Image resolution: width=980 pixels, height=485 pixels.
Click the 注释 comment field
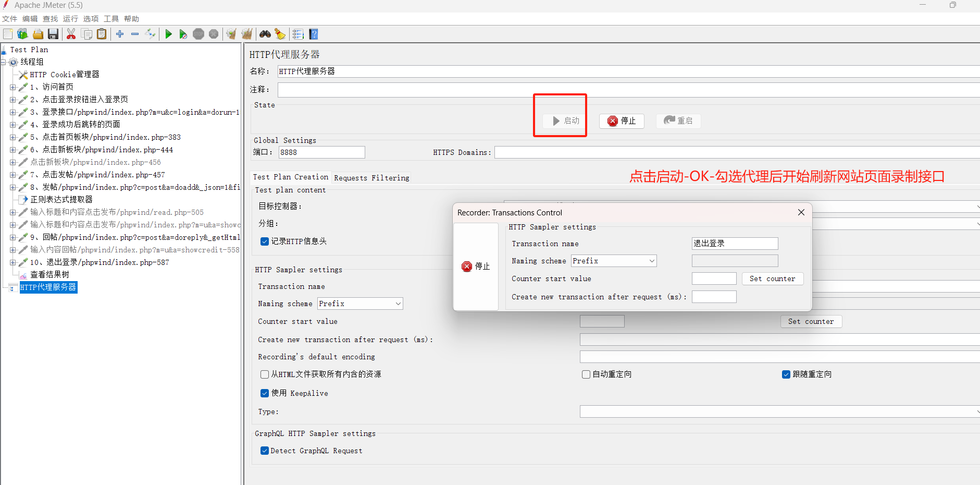point(629,90)
